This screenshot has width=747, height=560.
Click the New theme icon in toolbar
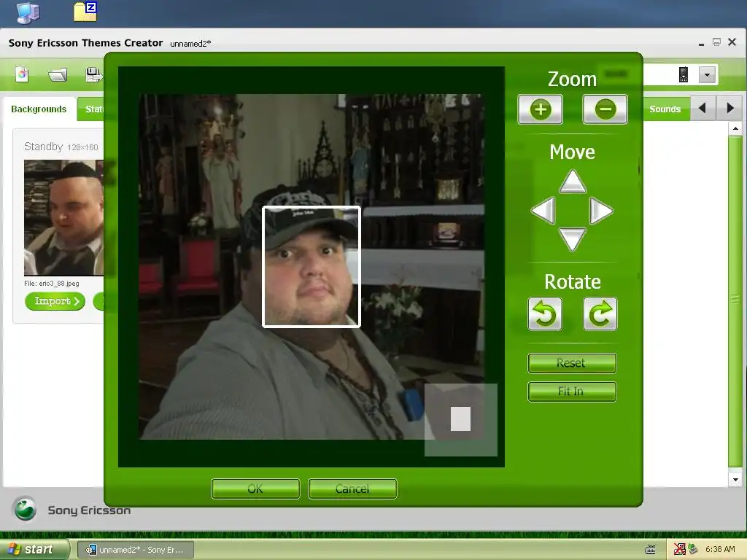(x=22, y=74)
